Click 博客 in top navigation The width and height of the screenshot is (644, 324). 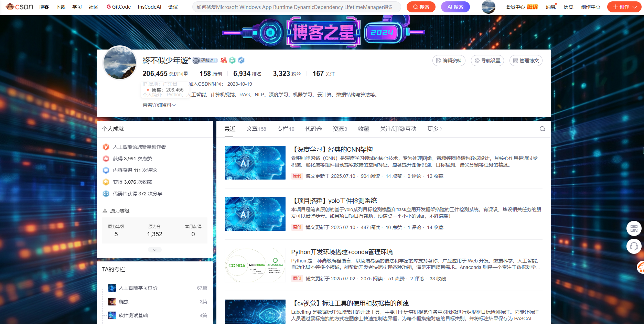coord(44,7)
